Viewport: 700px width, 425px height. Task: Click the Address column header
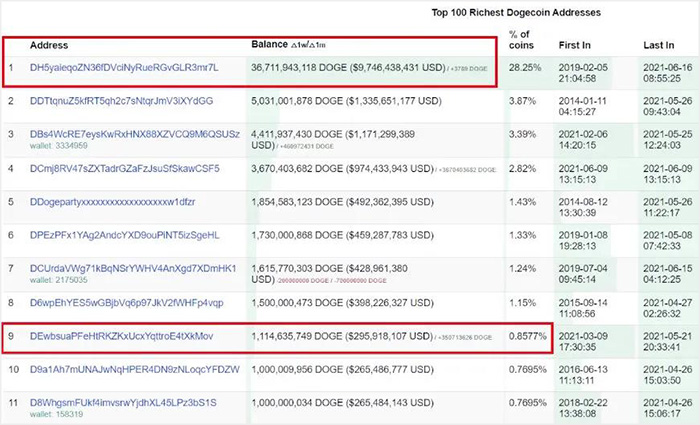pos(49,45)
